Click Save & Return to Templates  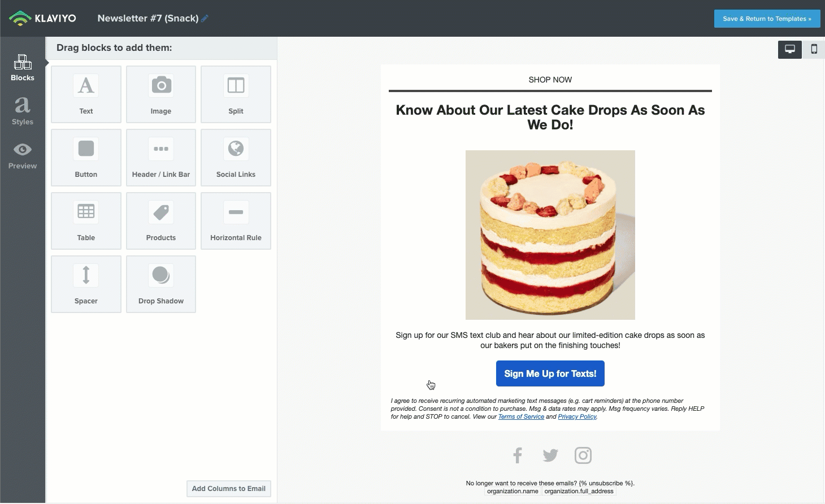(x=767, y=19)
